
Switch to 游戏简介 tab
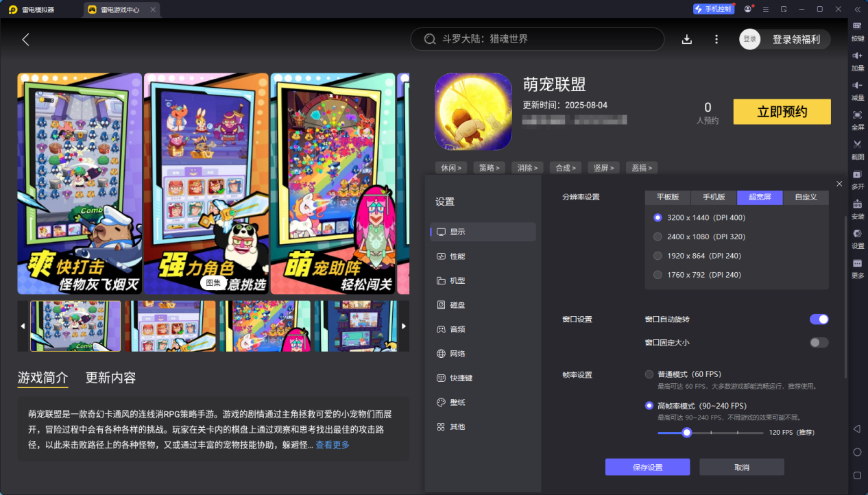[x=43, y=378]
